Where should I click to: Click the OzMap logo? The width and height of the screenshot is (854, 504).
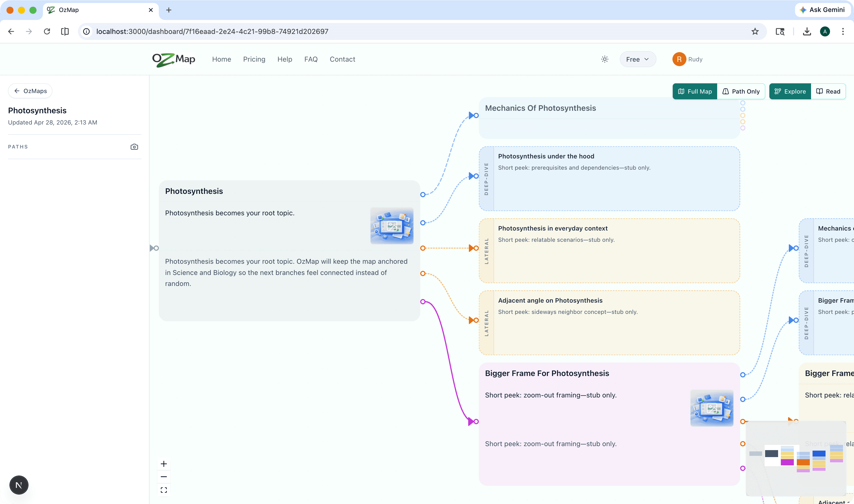[x=173, y=59]
